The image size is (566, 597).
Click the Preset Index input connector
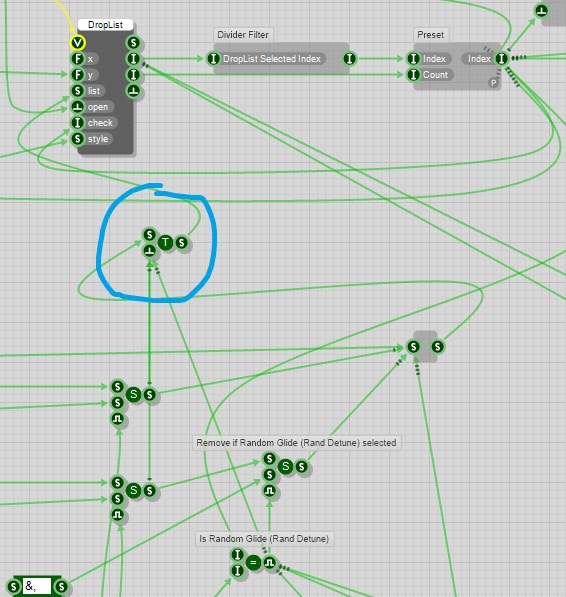[413, 59]
